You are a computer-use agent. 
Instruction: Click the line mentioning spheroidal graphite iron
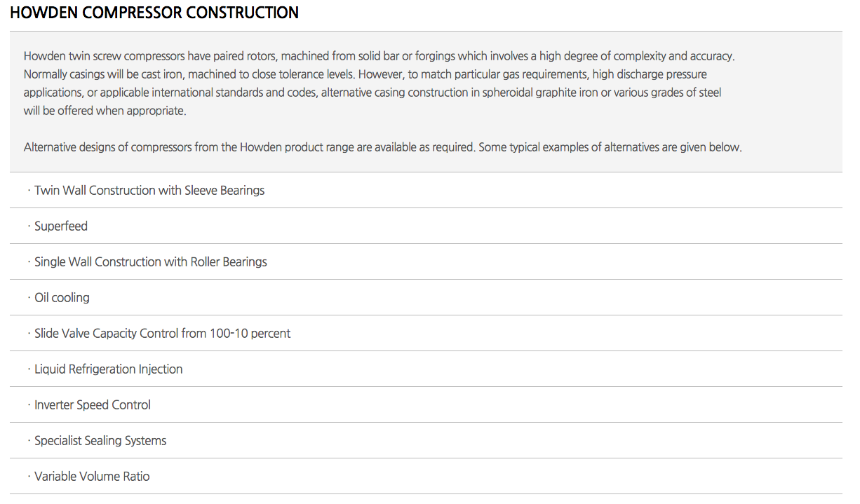372,93
